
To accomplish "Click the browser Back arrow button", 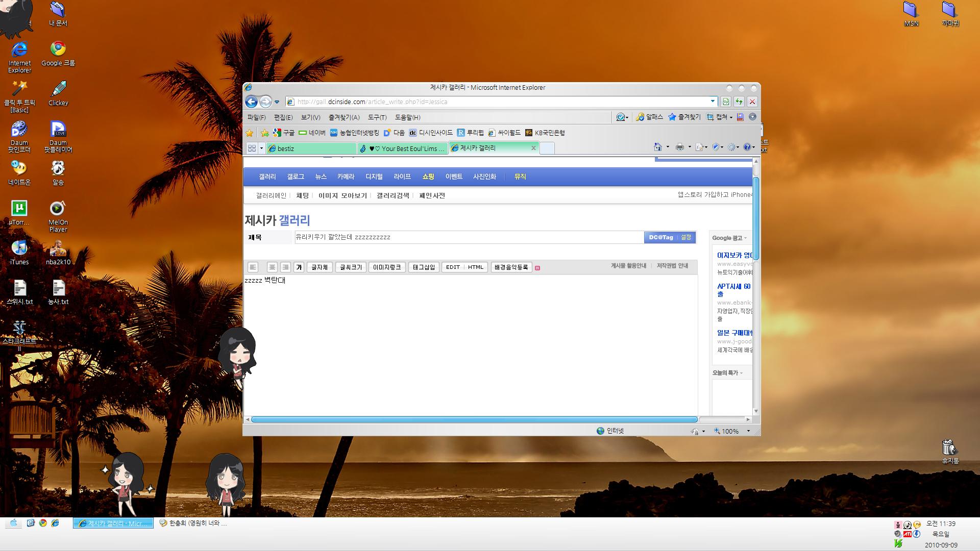I will pos(251,102).
